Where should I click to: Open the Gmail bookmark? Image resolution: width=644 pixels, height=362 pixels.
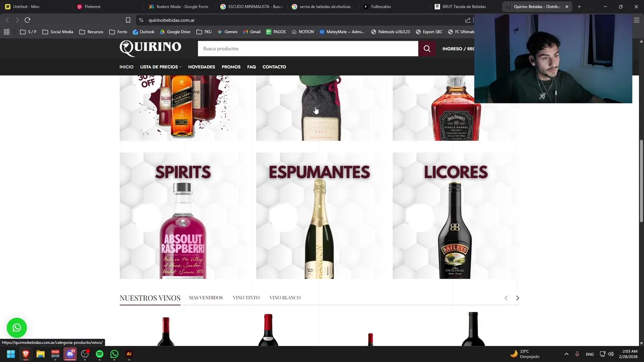[252, 32]
